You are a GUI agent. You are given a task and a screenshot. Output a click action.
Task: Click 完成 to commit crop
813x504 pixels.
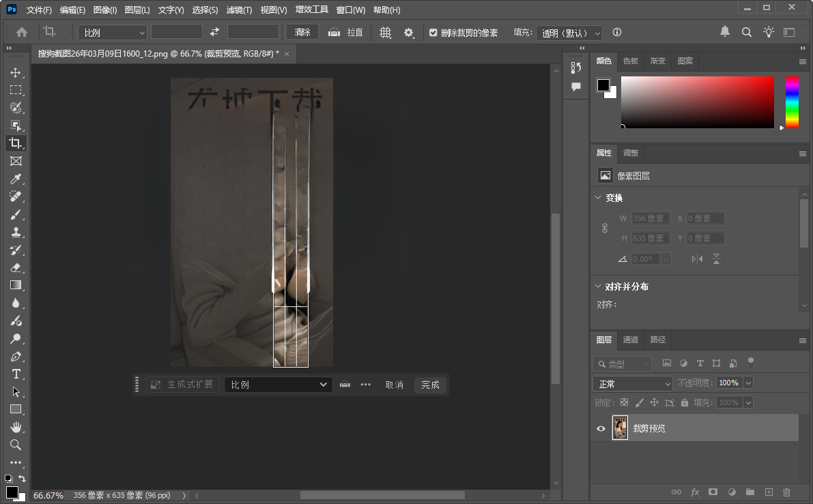pyautogui.click(x=430, y=385)
